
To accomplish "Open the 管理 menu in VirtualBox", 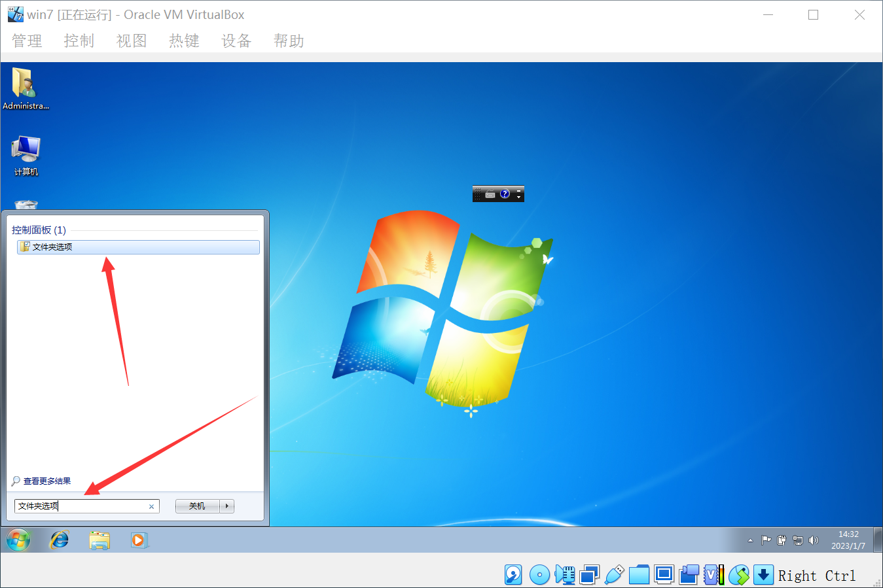I will coord(27,41).
